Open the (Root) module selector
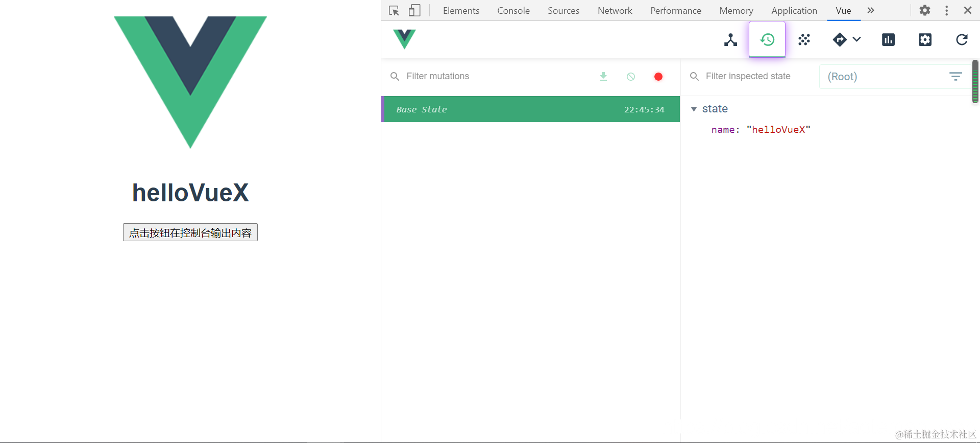Viewport: 980px width, 443px height. click(894, 76)
